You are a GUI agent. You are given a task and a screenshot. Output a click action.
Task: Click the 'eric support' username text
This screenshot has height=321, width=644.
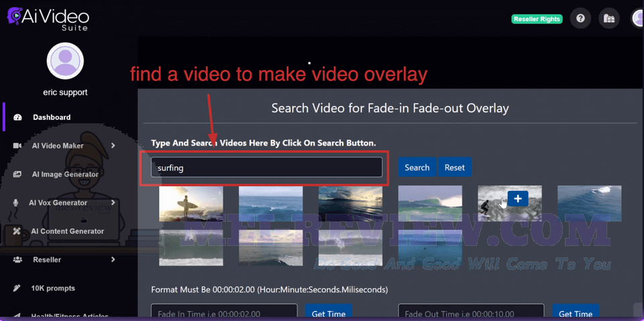(x=65, y=92)
